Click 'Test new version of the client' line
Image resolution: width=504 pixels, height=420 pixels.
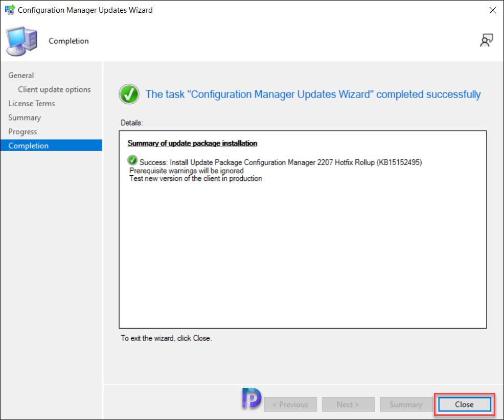[195, 179]
